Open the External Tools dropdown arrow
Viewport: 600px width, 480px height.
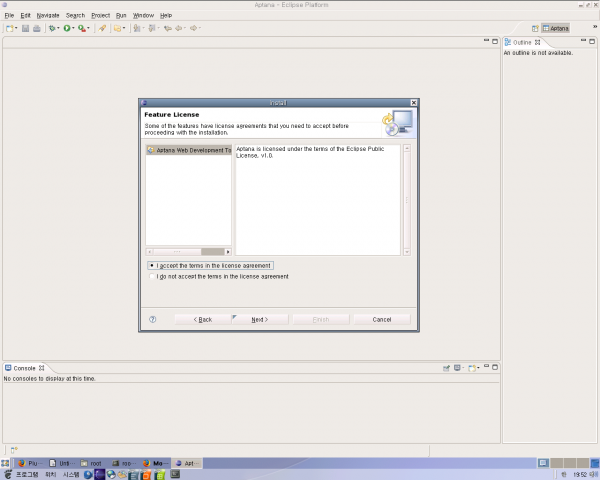point(88,28)
